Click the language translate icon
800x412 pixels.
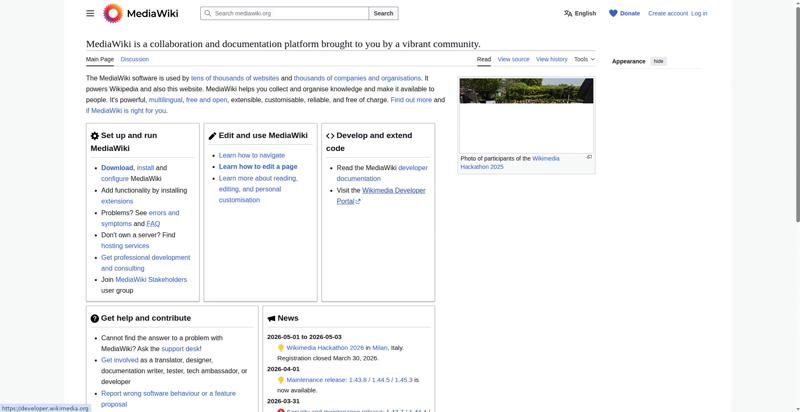tap(568, 13)
